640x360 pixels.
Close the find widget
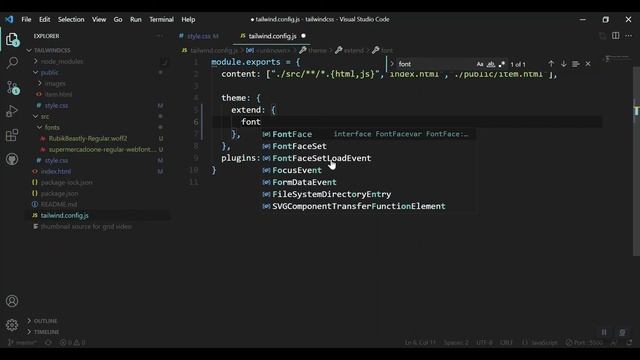pyautogui.click(x=588, y=64)
